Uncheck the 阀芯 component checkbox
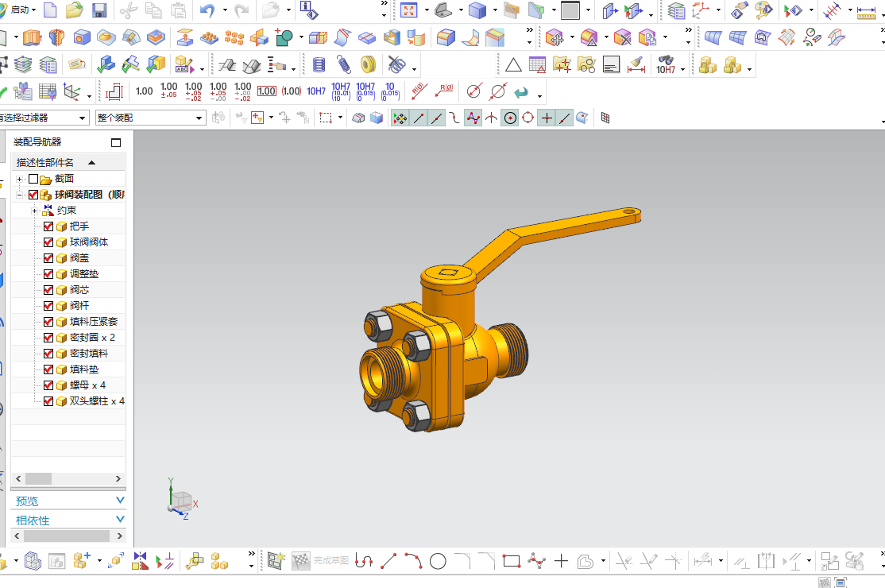This screenshot has width=885, height=588. coord(48,290)
